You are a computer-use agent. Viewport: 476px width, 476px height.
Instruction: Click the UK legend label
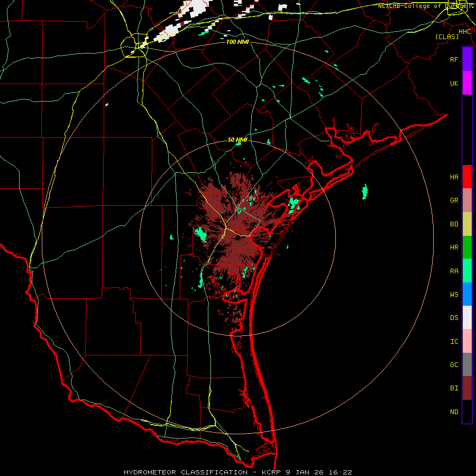(454, 83)
